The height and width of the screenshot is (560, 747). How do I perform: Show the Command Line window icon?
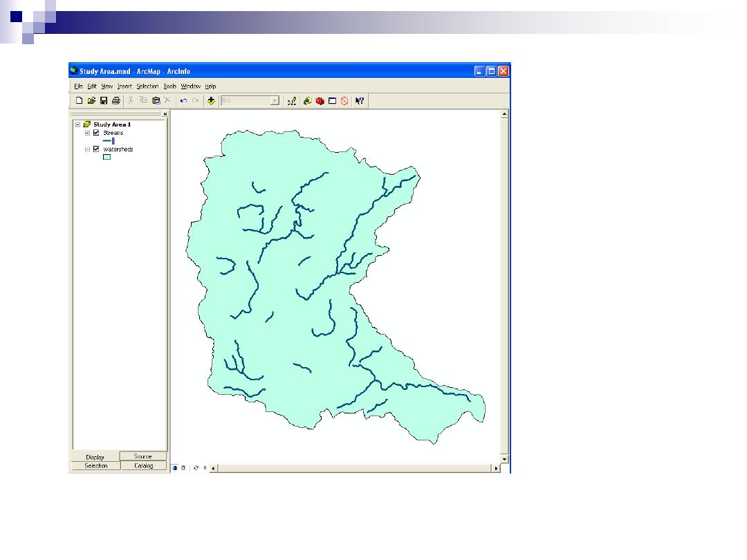point(332,101)
